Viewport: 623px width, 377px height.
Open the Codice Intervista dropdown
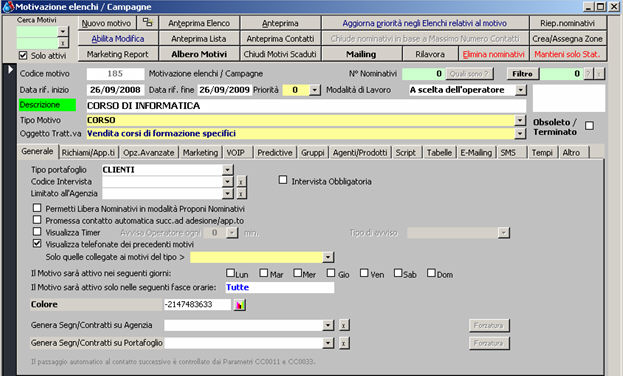click(x=227, y=182)
